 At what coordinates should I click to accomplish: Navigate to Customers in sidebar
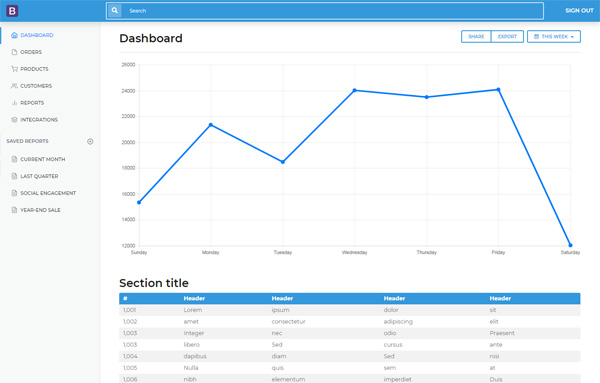point(36,86)
